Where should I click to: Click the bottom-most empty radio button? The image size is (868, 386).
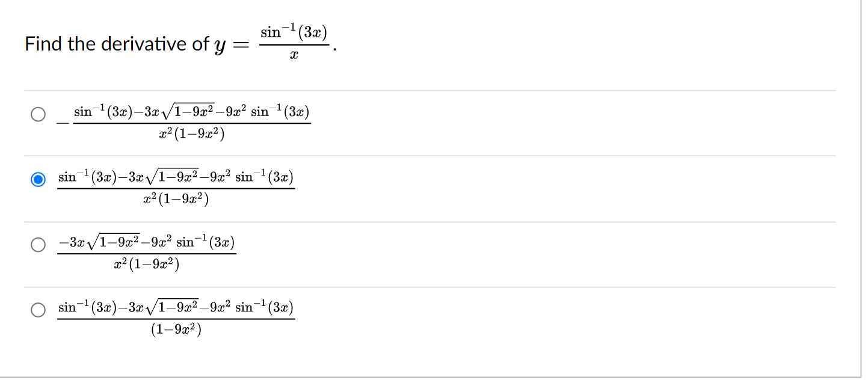tap(37, 311)
